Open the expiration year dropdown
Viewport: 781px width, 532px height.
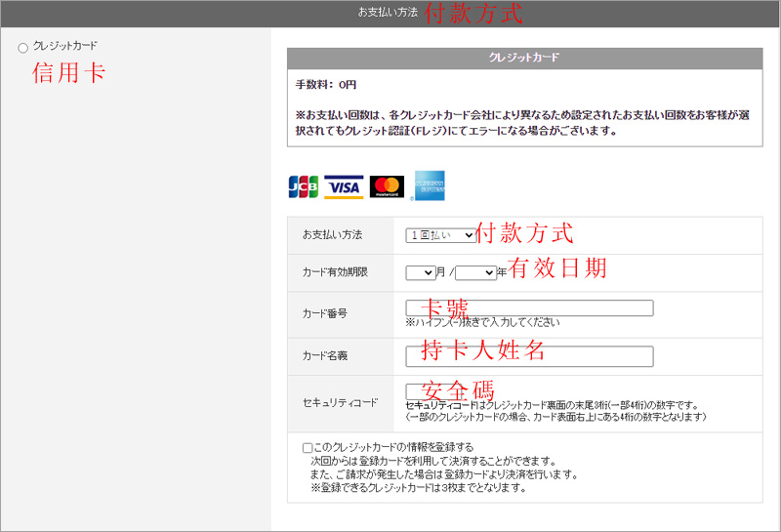point(475,272)
